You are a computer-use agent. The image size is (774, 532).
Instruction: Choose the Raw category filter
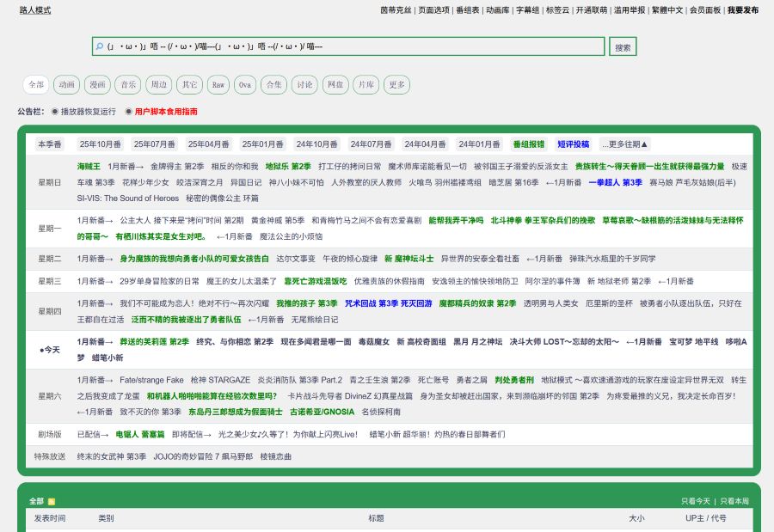pos(218,85)
